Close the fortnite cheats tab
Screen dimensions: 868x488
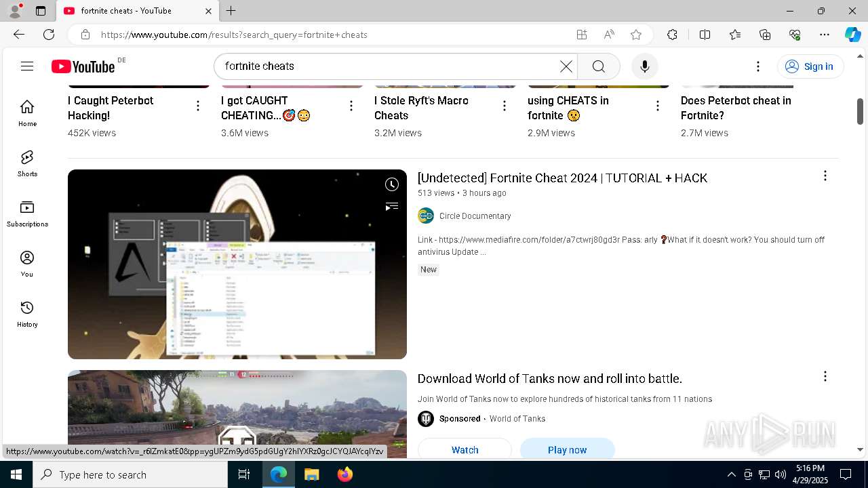pyautogui.click(x=208, y=11)
